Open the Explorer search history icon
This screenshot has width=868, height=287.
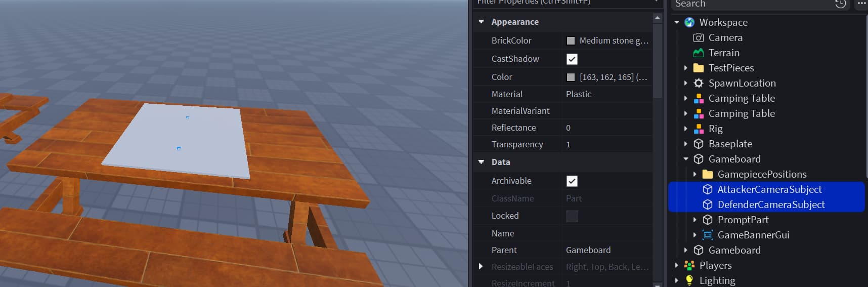(840, 4)
